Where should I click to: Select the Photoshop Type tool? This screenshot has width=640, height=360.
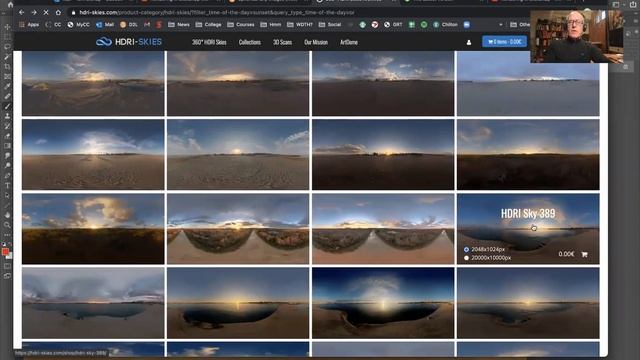[7, 185]
